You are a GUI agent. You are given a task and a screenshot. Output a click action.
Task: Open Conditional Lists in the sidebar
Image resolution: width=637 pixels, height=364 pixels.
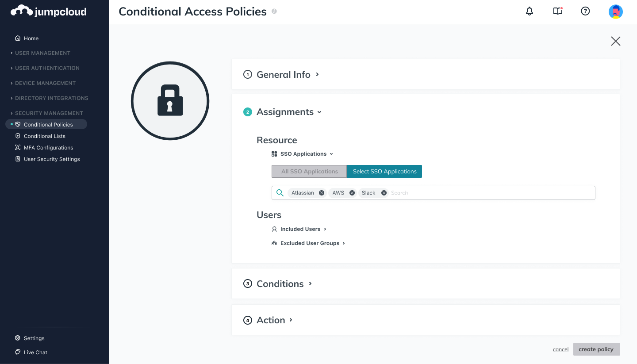coord(45,136)
